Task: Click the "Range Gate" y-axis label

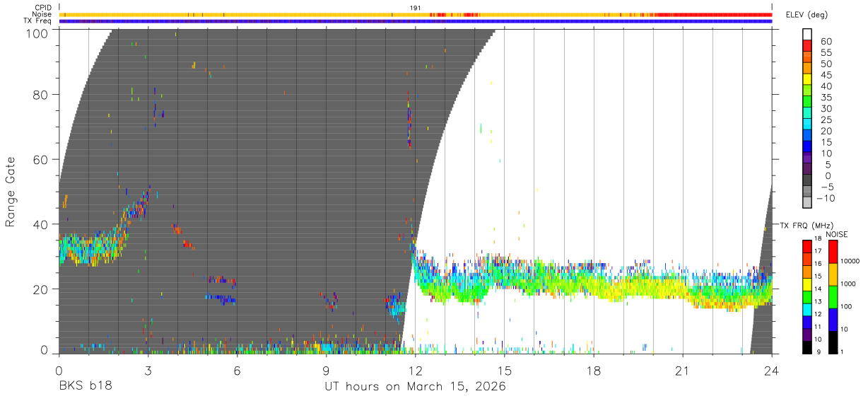Action: point(11,192)
